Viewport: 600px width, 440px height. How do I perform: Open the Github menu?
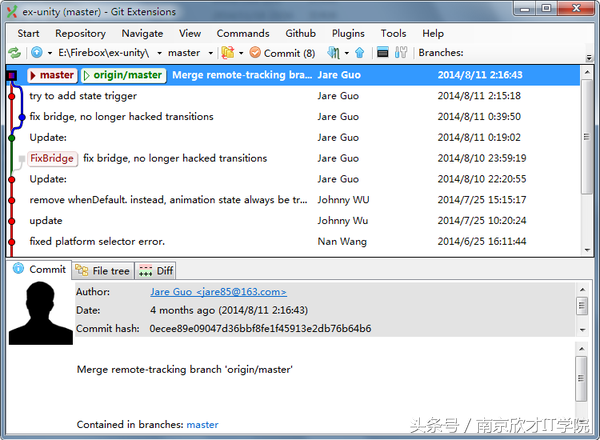[x=300, y=34]
